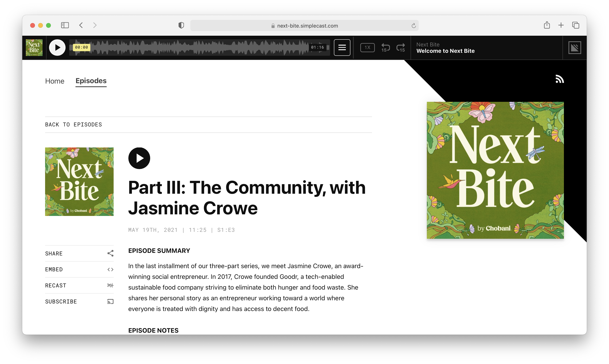
Task: Open the episode playlist menu icon
Action: [342, 48]
